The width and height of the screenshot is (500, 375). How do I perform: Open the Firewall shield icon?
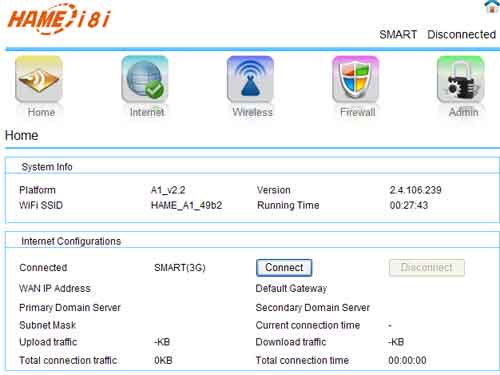(x=356, y=79)
